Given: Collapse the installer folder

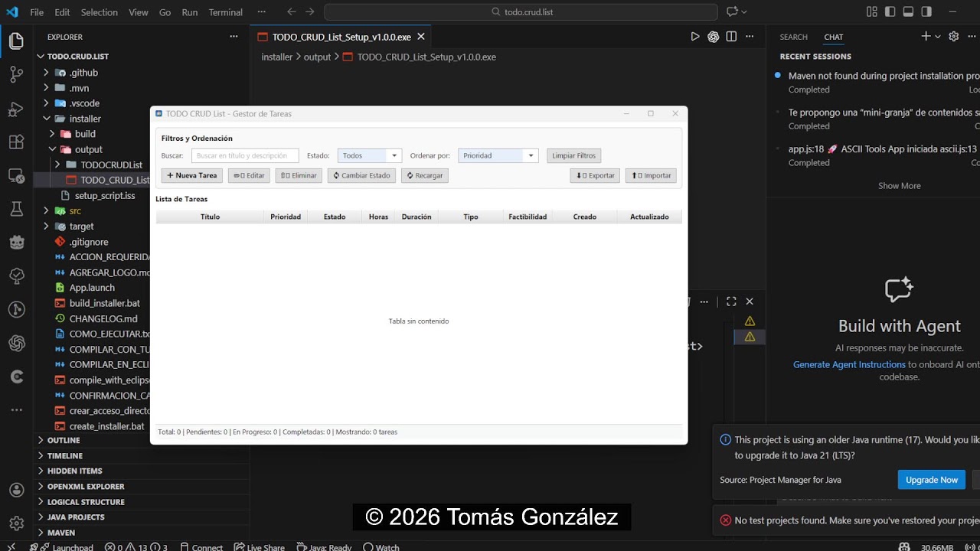Looking at the screenshot, I should point(85,119).
